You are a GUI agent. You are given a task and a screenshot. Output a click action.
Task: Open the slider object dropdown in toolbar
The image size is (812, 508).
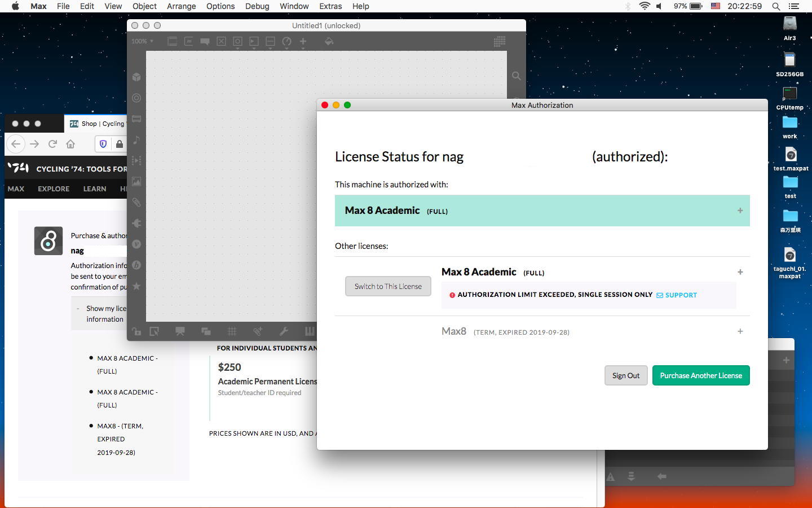tap(270, 42)
